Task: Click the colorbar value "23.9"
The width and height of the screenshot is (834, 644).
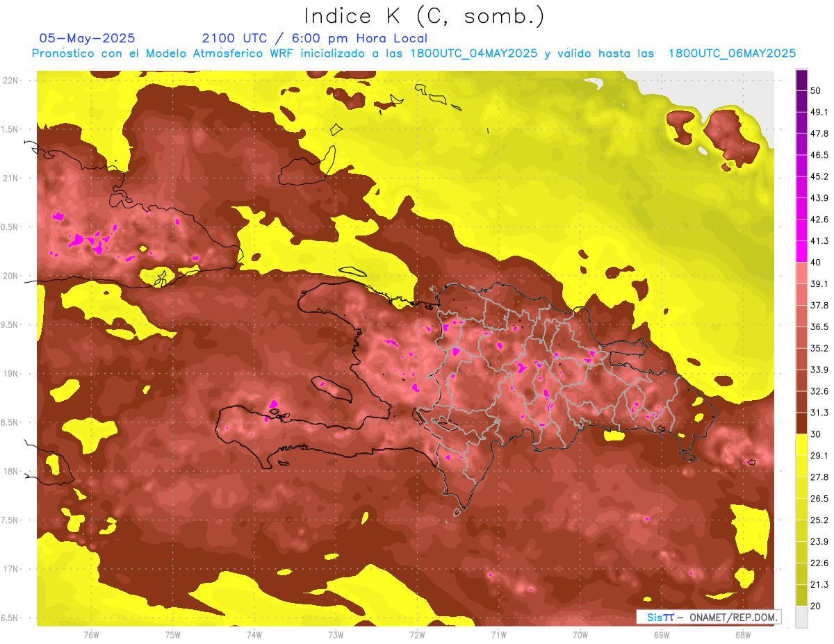Action: click(819, 542)
